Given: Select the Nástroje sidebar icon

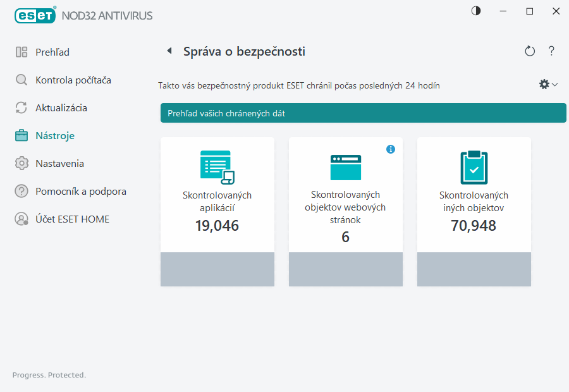Looking at the screenshot, I should coord(22,135).
